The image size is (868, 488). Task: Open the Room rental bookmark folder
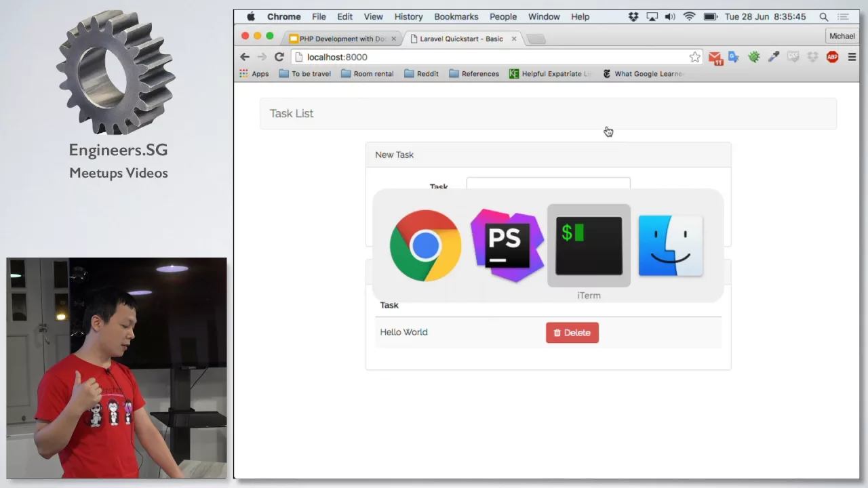point(367,74)
